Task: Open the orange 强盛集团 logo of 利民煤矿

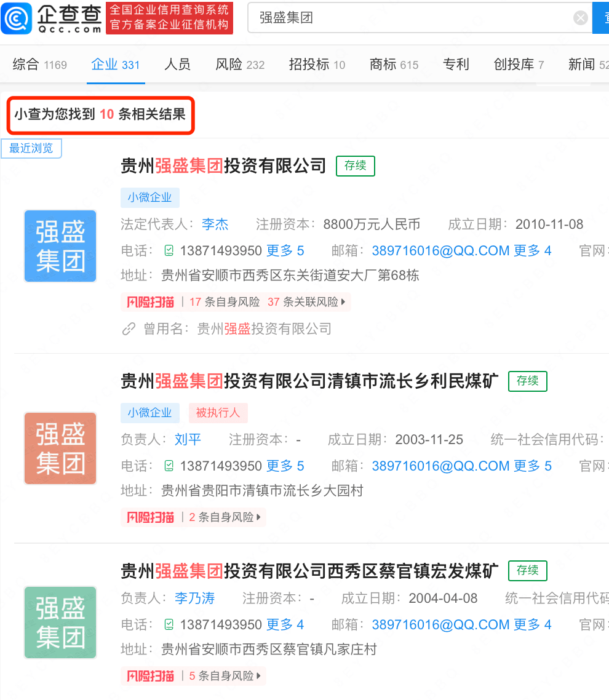Action: (x=60, y=448)
